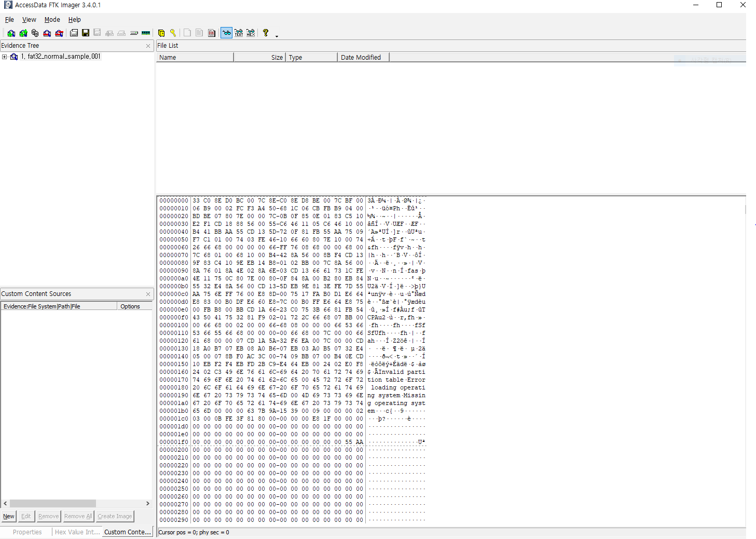Open the Help menu
756x539 pixels.
point(75,20)
